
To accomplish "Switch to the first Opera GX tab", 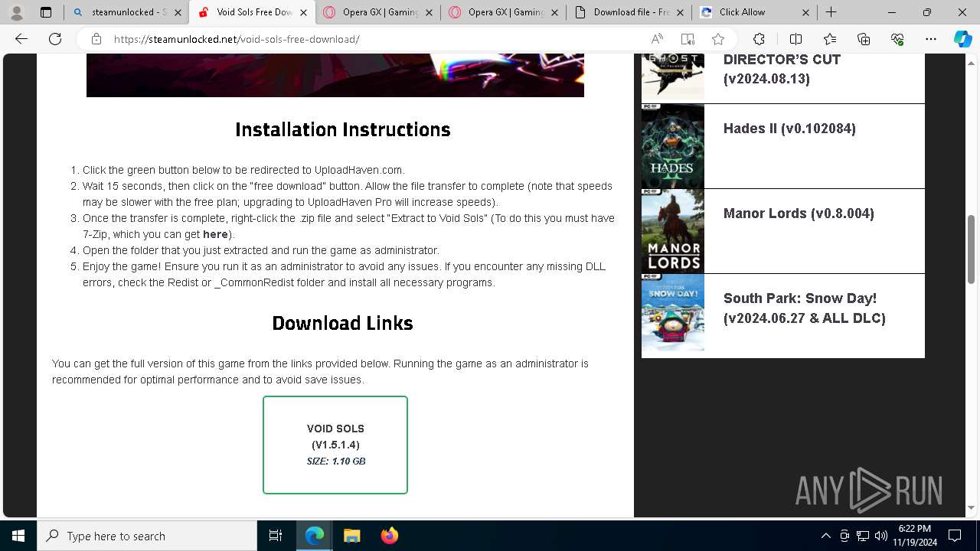I will click(377, 12).
